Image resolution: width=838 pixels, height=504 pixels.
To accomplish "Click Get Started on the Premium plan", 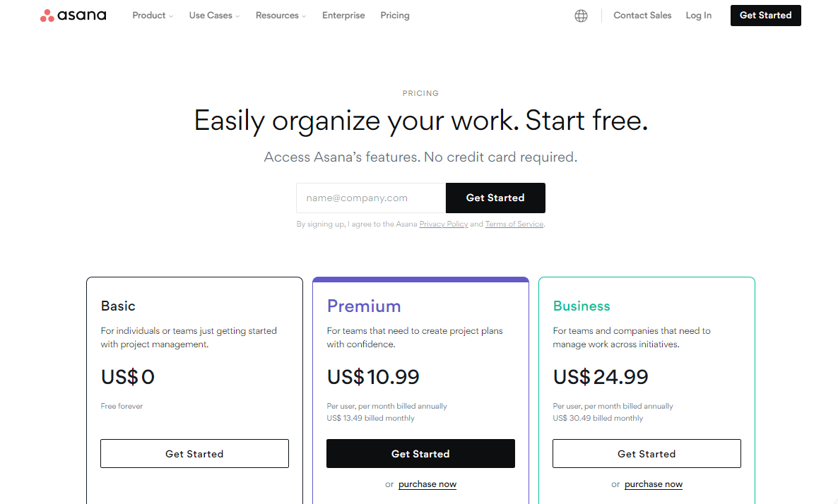I will pyautogui.click(x=420, y=453).
